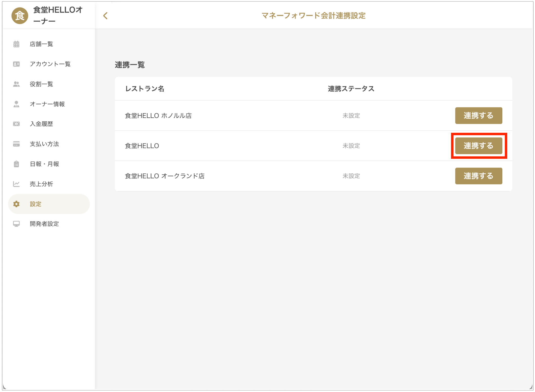Click the round 食 owner logo
Screen dimensions: 535x392
(20, 16)
